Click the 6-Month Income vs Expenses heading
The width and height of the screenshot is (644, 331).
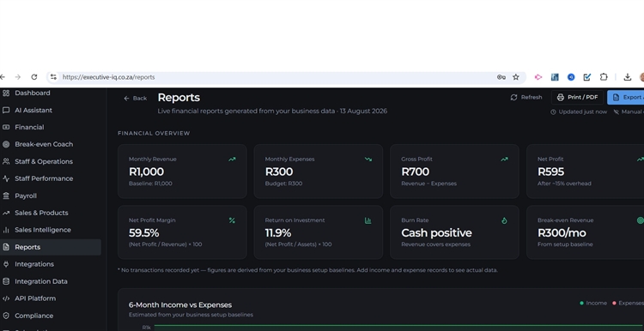(x=180, y=305)
